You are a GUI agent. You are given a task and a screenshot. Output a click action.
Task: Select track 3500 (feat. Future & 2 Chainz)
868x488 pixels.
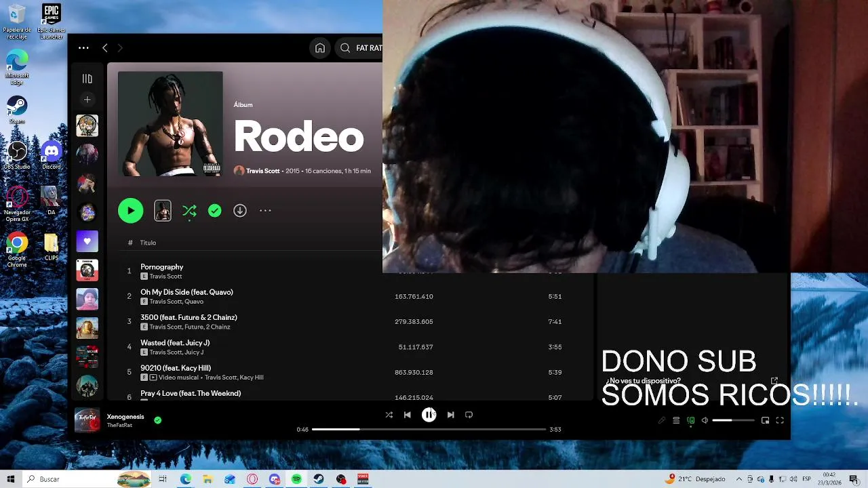coord(189,317)
